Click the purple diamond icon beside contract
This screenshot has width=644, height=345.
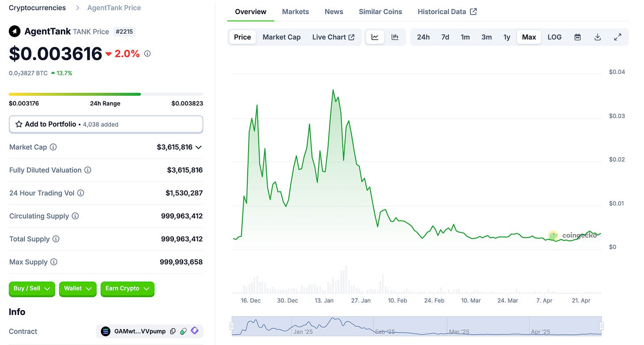pyautogui.click(x=195, y=331)
